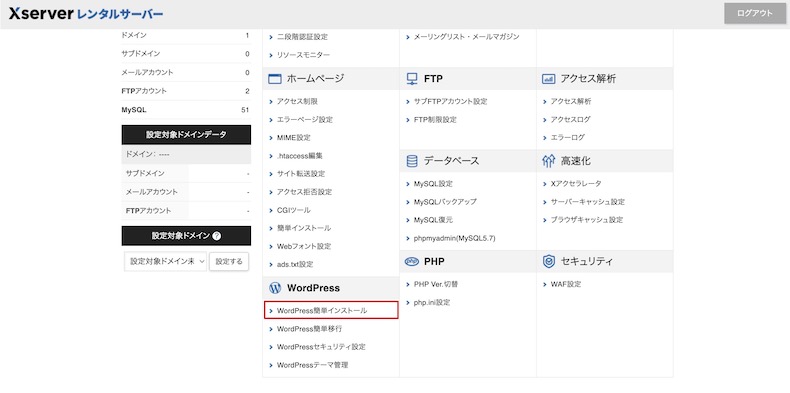Open MIME設定 link
Image resolution: width=790 pixels, height=393 pixels.
click(293, 138)
